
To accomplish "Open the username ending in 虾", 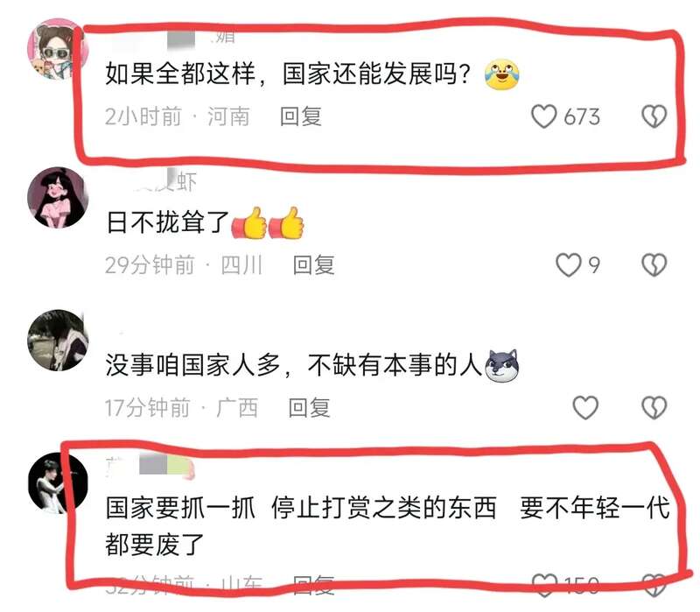I will [165, 180].
